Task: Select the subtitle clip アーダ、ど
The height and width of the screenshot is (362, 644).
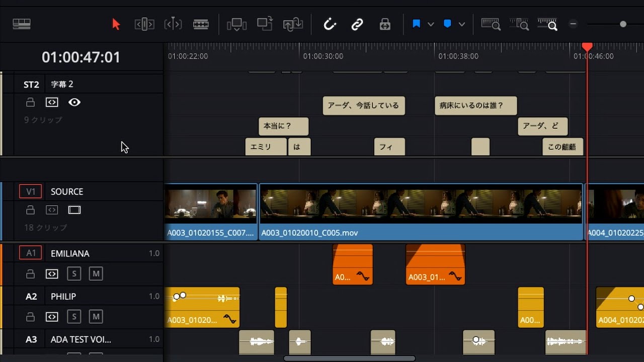Action: [x=542, y=126]
